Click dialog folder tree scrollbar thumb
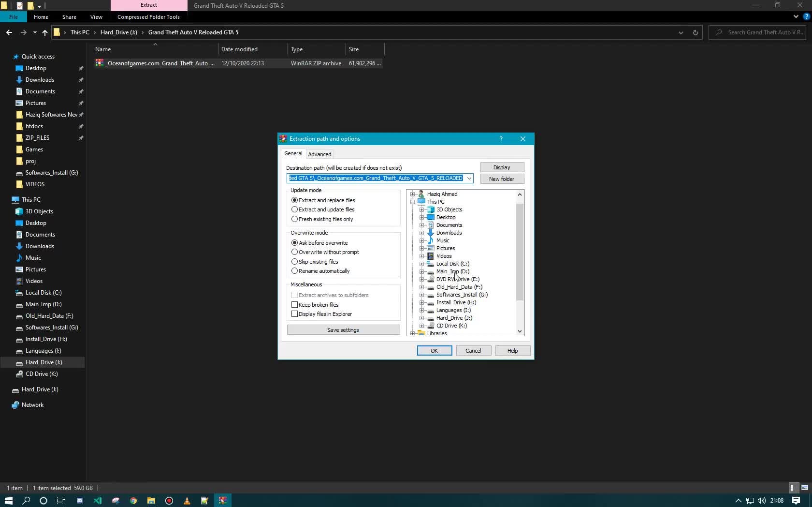The image size is (812, 507). pyautogui.click(x=520, y=252)
